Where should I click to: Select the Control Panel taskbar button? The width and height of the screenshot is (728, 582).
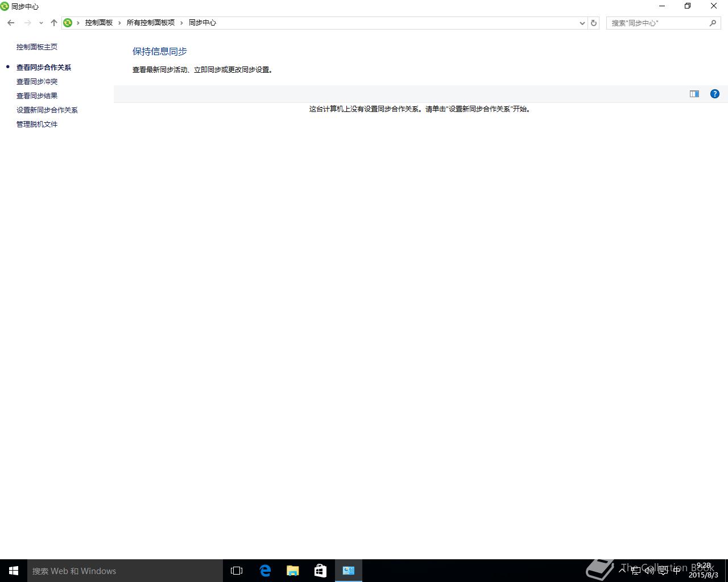pyautogui.click(x=349, y=571)
